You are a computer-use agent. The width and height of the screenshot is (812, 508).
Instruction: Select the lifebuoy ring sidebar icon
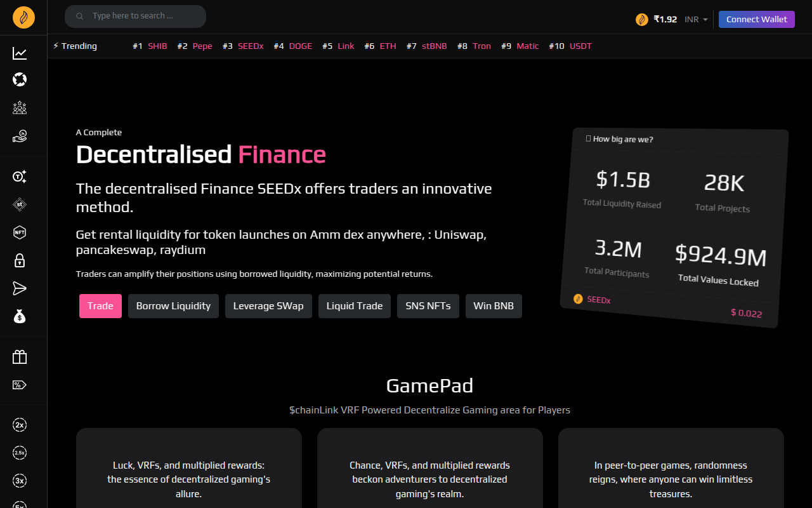point(20,80)
